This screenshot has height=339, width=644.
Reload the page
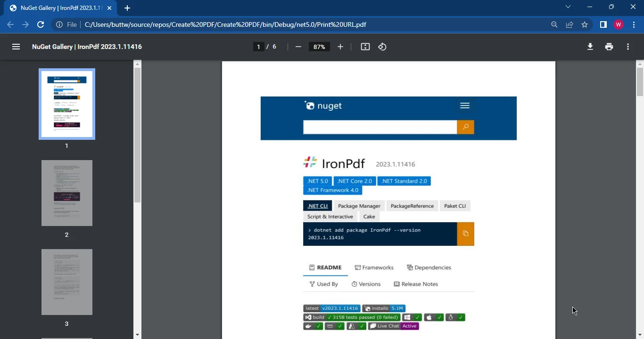tap(41, 24)
